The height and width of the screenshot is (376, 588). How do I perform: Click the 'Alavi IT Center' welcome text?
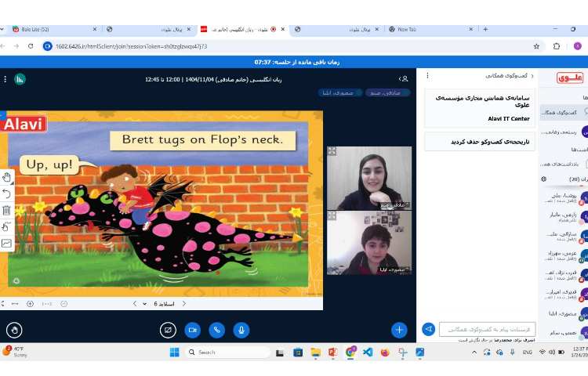(509, 118)
